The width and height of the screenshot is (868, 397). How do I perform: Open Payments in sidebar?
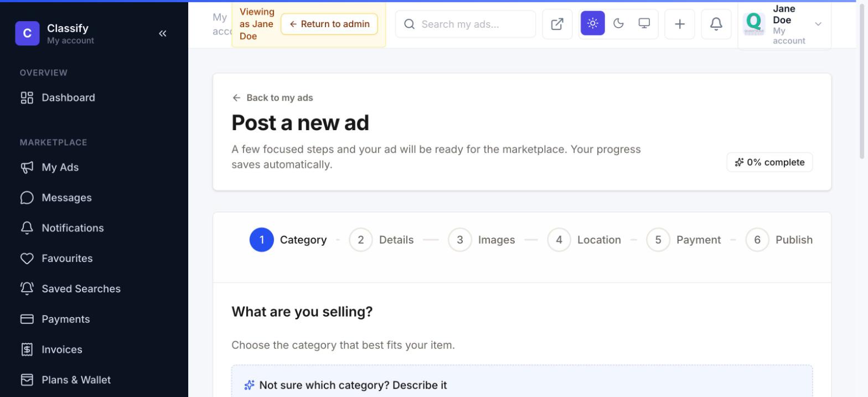[x=94, y=319]
